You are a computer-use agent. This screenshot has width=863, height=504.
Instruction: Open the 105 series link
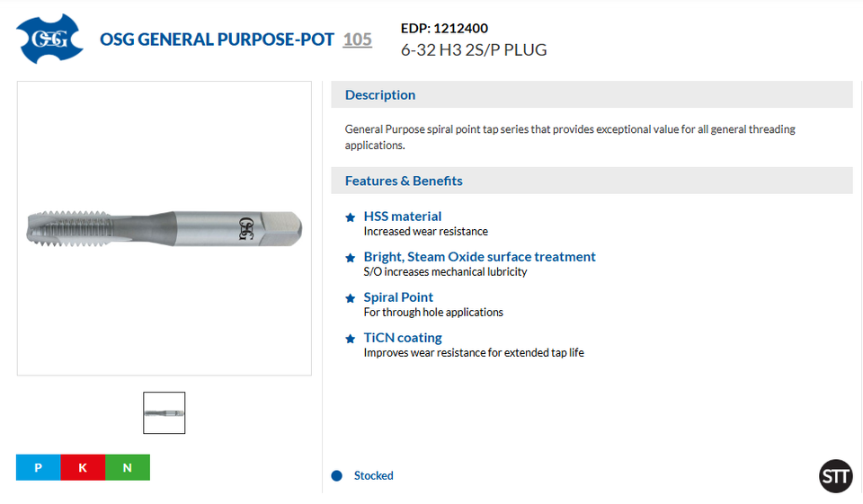point(357,40)
